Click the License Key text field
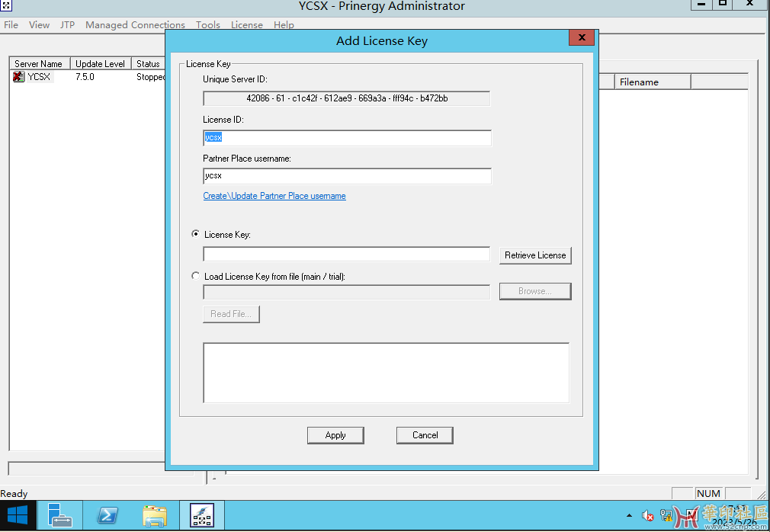Screen dimensions: 770x532 347,255
